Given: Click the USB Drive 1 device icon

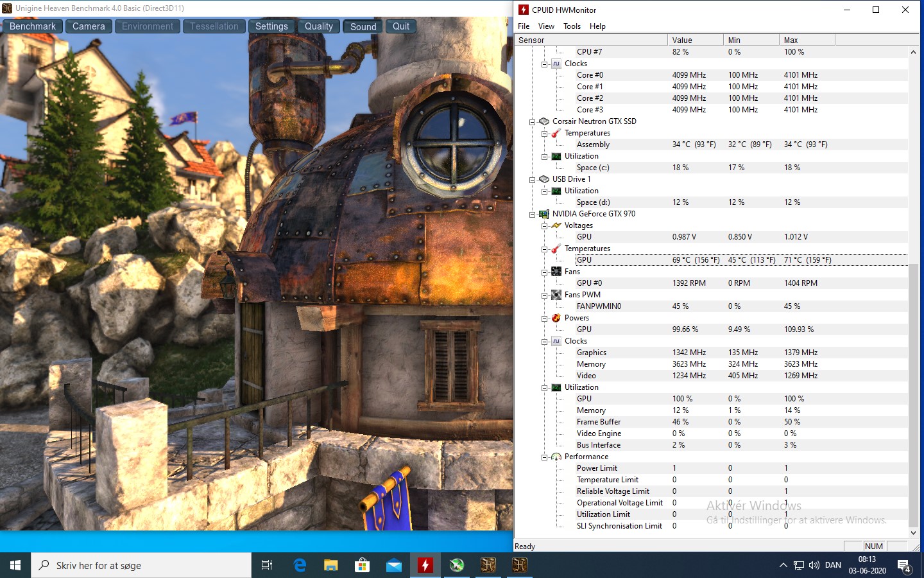Looking at the screenshot, I should [544, 179].
